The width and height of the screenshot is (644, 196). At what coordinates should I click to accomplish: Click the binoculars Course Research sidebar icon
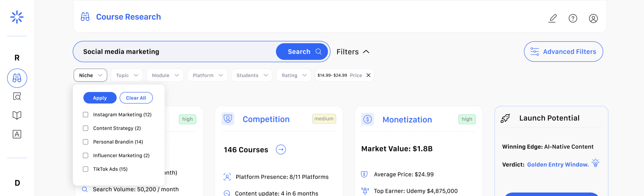tap(17, 78)
